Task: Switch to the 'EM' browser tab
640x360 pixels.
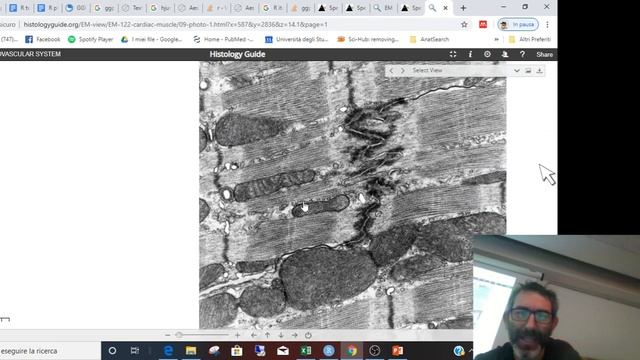Action: (383, 8)
